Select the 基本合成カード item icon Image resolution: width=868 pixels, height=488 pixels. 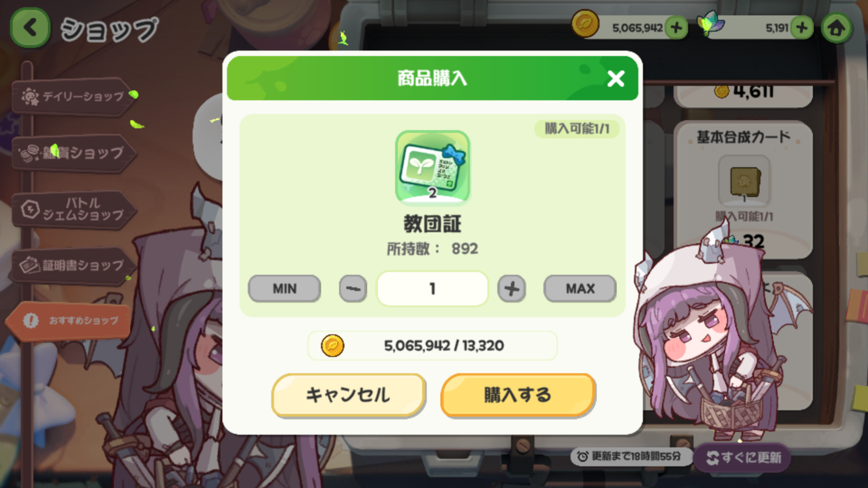(744, 180)
